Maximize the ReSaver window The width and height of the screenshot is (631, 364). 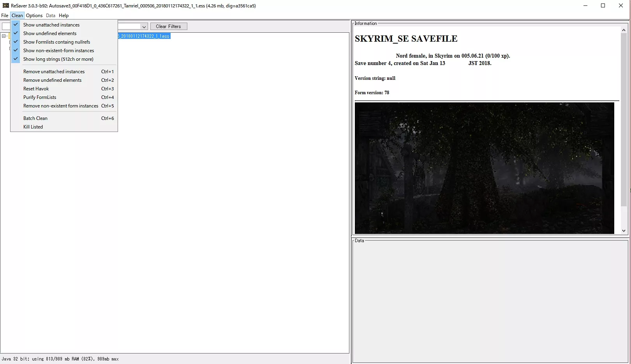(603, 5)
